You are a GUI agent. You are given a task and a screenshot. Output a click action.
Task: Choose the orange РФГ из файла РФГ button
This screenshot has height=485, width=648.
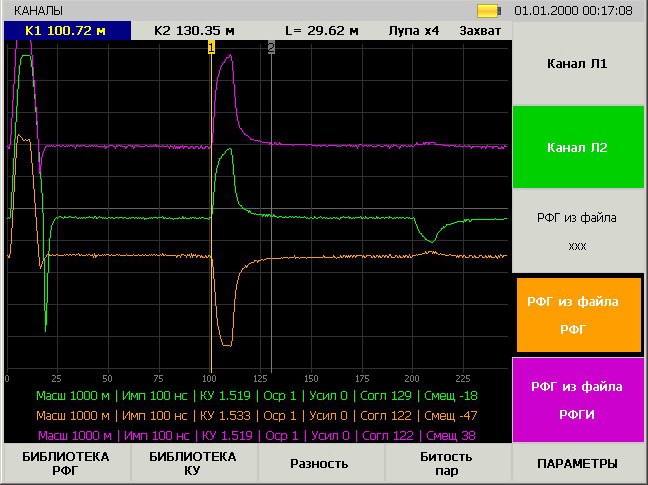(579, 315)
